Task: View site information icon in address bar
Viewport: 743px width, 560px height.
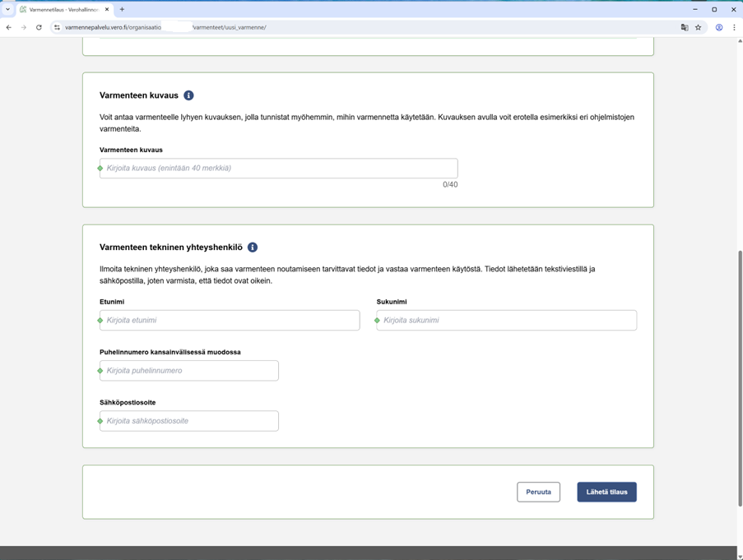Action: [57, 27]
